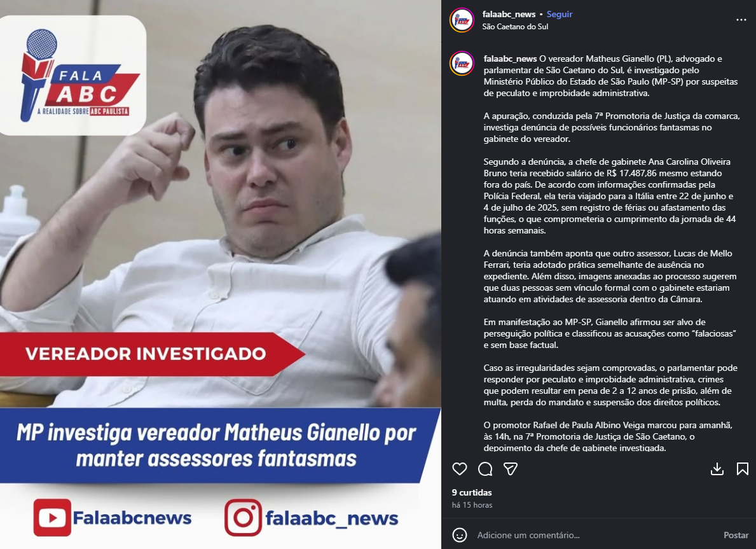Follow falaabc_news with the Seguir link
Screen dimensions: 756x549
click(x=560, y=14)
